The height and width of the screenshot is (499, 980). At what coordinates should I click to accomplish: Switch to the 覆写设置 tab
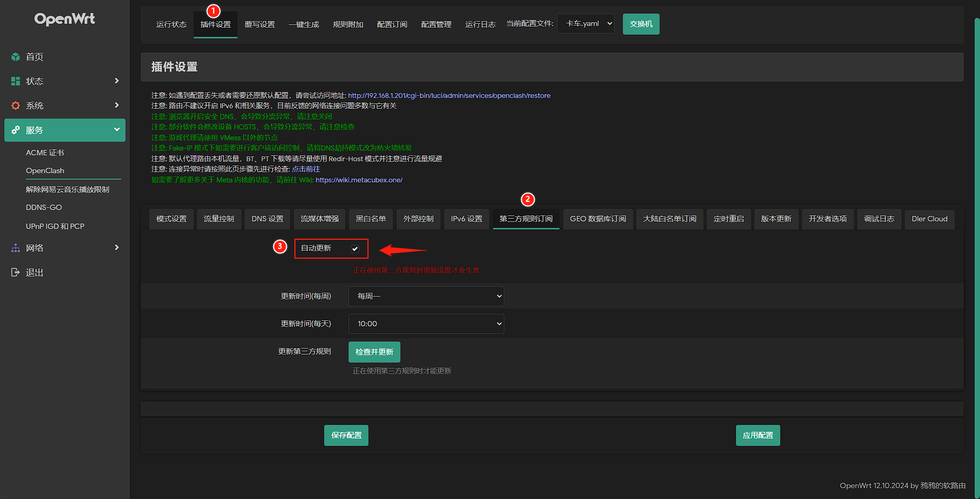(x=260, y=24)
